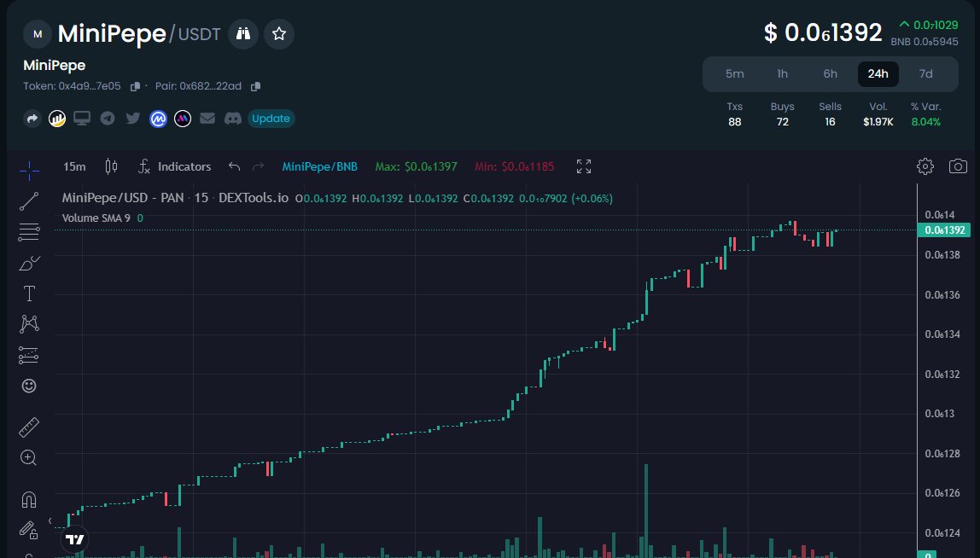Select the Fibonacci retracement tool

point(29,232)
